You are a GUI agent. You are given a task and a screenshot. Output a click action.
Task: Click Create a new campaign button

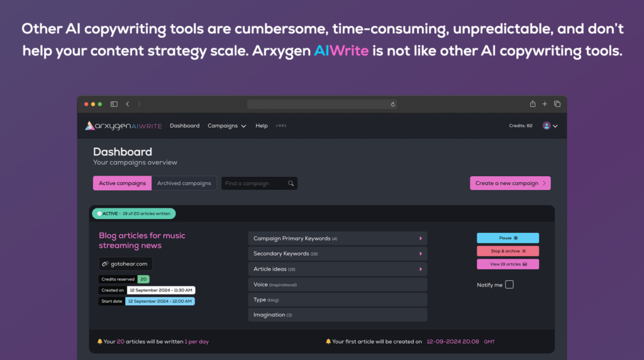[x=510, y=183]
